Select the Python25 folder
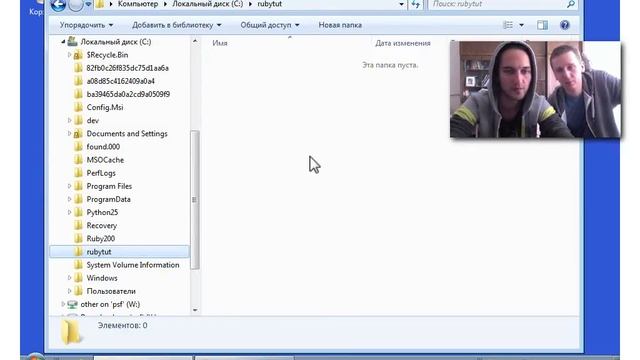Viewport: 640px width, 360px height. 102,212
